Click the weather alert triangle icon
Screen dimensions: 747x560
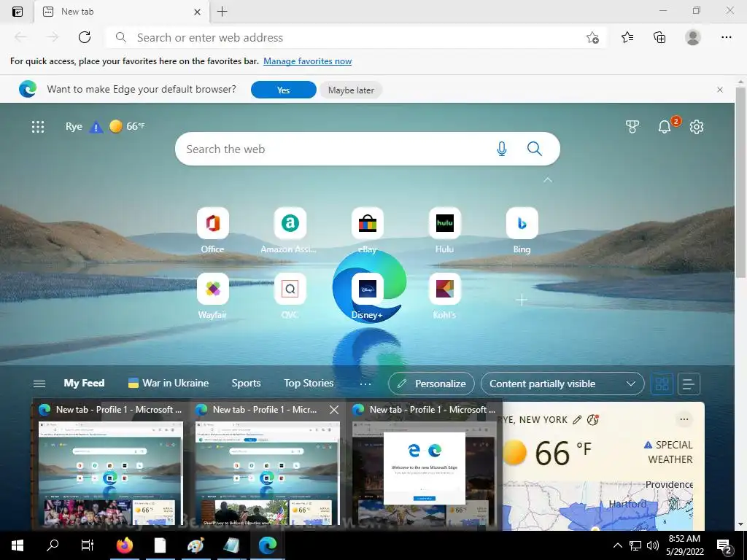(96, 127)
